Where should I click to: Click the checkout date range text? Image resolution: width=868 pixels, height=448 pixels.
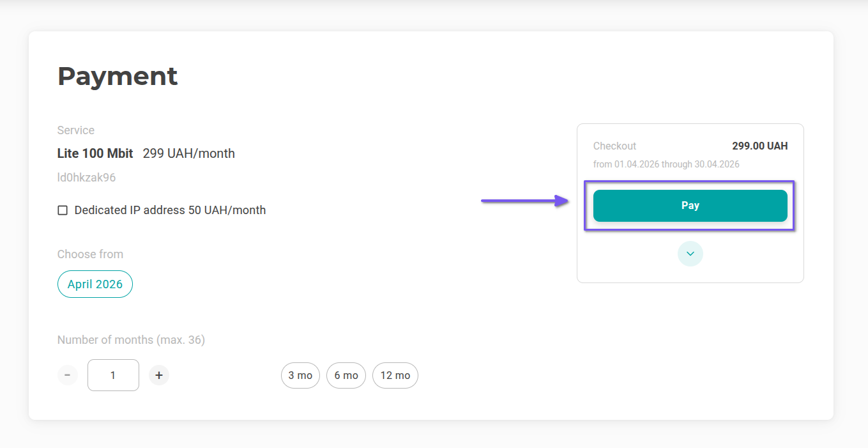tap(666, 164)
